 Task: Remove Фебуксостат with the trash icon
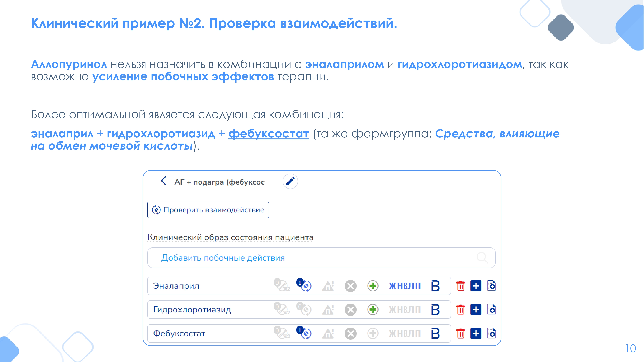point(460,333)
